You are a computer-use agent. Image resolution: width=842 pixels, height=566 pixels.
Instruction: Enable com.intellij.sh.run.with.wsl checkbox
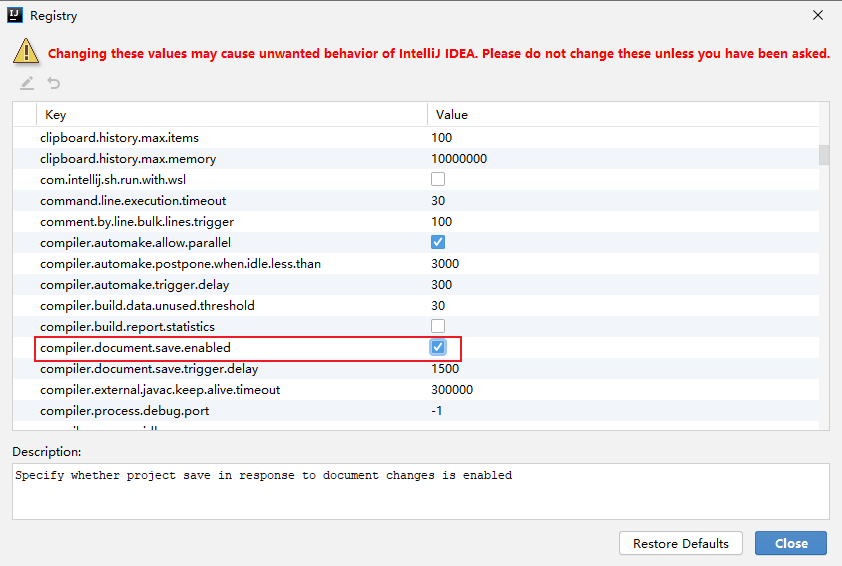[438, 180]
